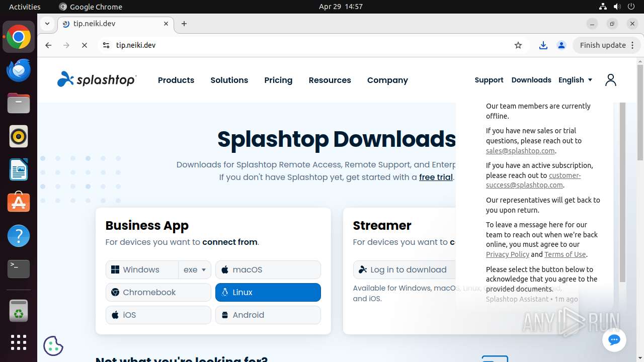The height and width of the screenshot is (362, 644).
Task: Open system network status icon
Action: coord(603,7)
